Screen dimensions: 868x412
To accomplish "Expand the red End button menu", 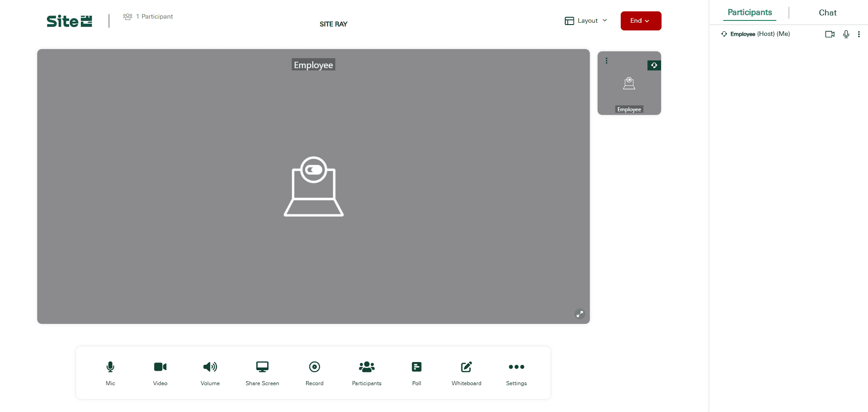I will 641,21.
